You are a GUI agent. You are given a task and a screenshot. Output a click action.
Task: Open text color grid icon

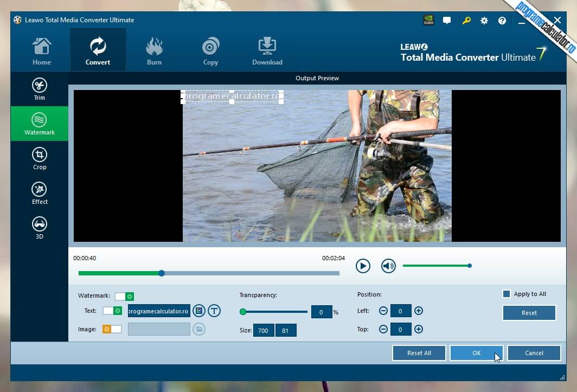198,311
